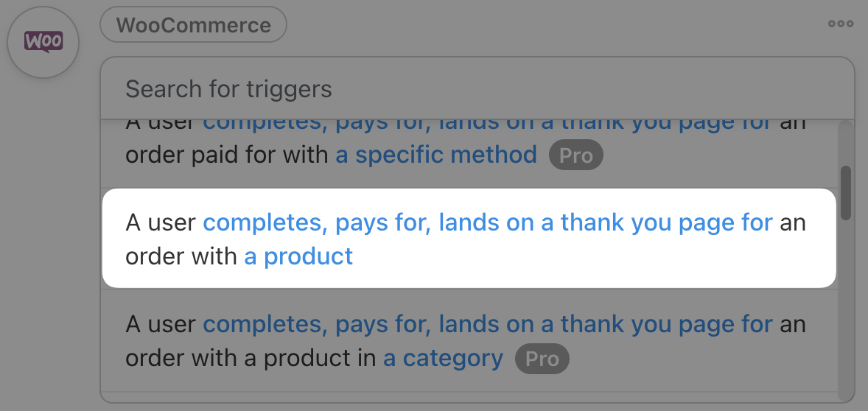Click the WooCommerce integration label
Viewport: 868px width, 411px height.
coord(193,25)
